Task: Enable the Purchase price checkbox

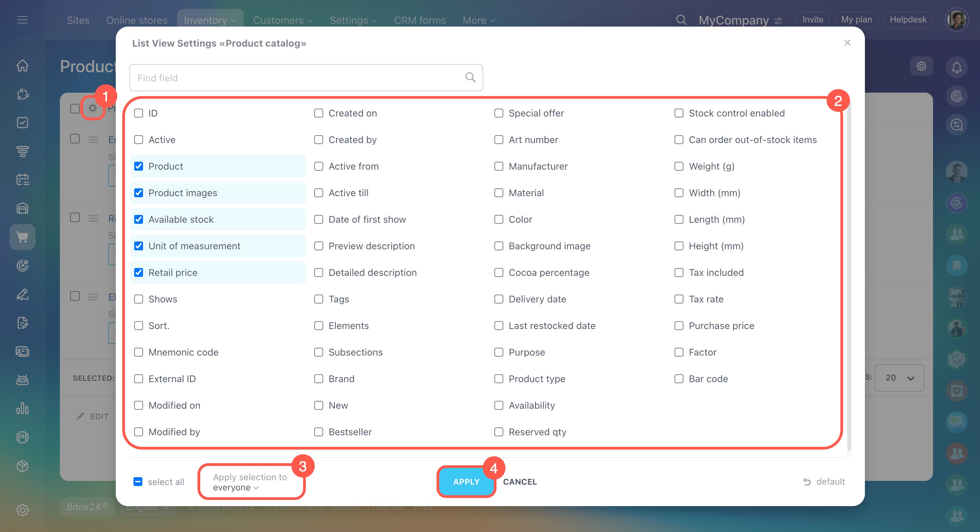Action: click(x=679, y=326)
